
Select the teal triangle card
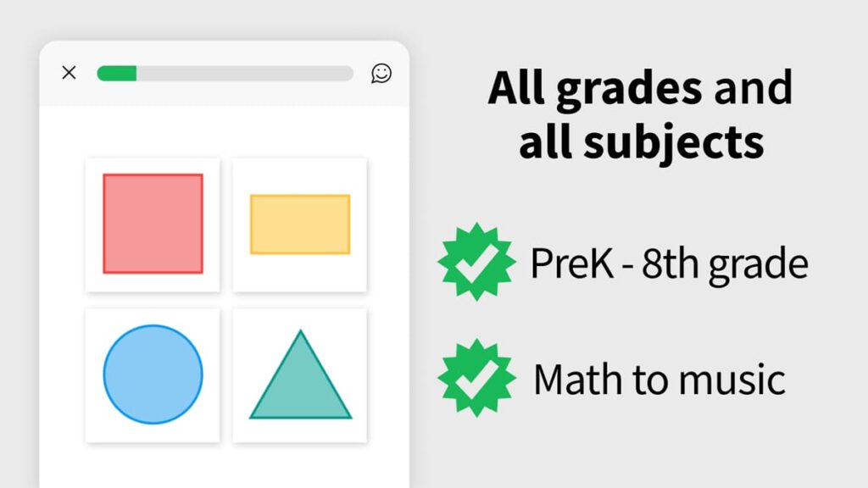coord(300,374)
